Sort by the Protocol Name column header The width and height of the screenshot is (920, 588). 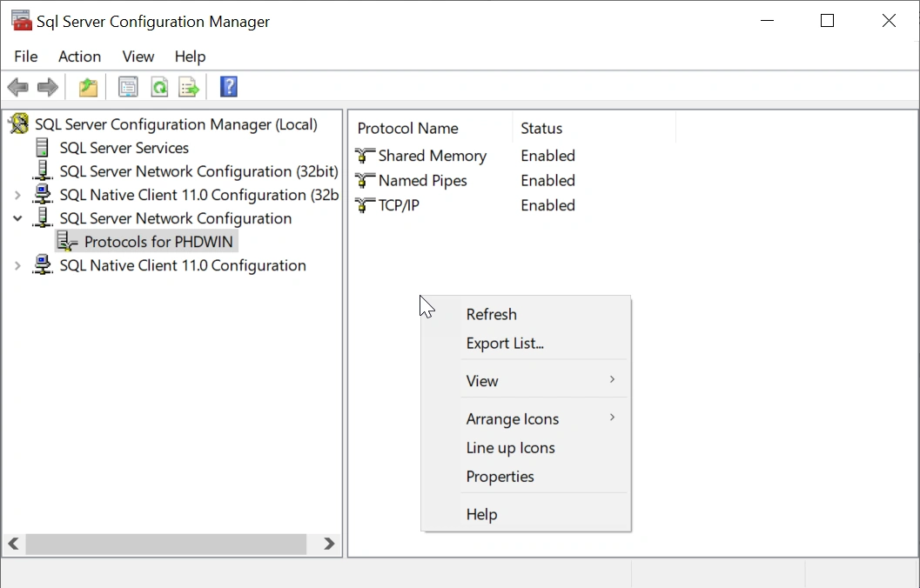(407, 129)
